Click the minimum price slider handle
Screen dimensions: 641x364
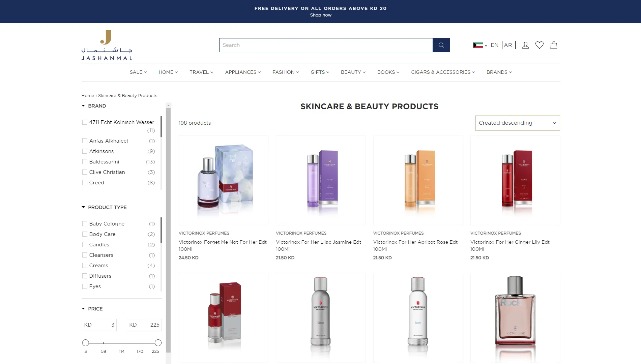(x=86, y=343)
